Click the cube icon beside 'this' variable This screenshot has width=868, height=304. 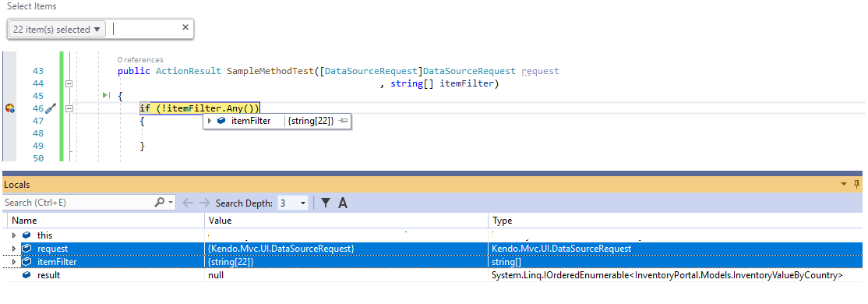pos(26,235)
